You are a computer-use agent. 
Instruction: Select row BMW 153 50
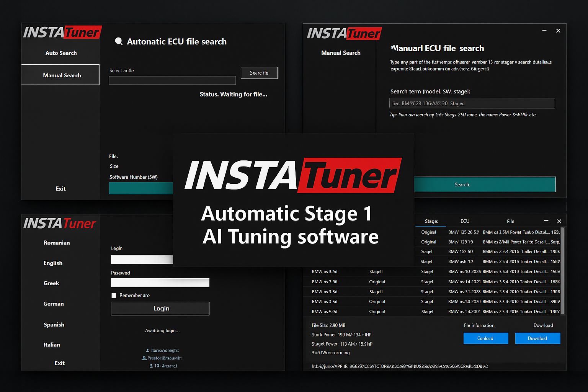pos(488,252)
